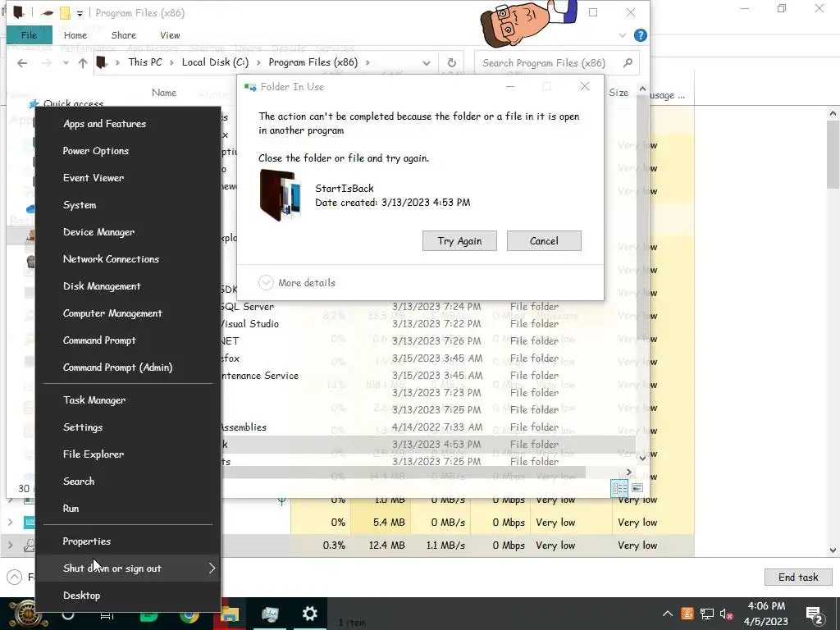Go back in File Explorer navigation

22,63
